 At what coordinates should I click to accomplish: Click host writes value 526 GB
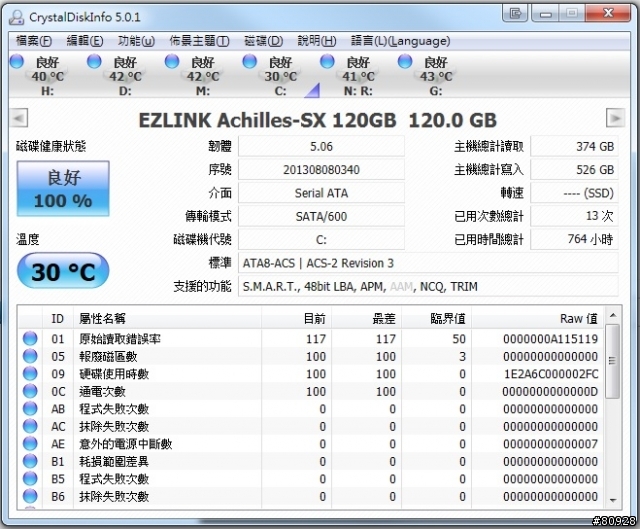pyautogui.click(x=574, y=169)
